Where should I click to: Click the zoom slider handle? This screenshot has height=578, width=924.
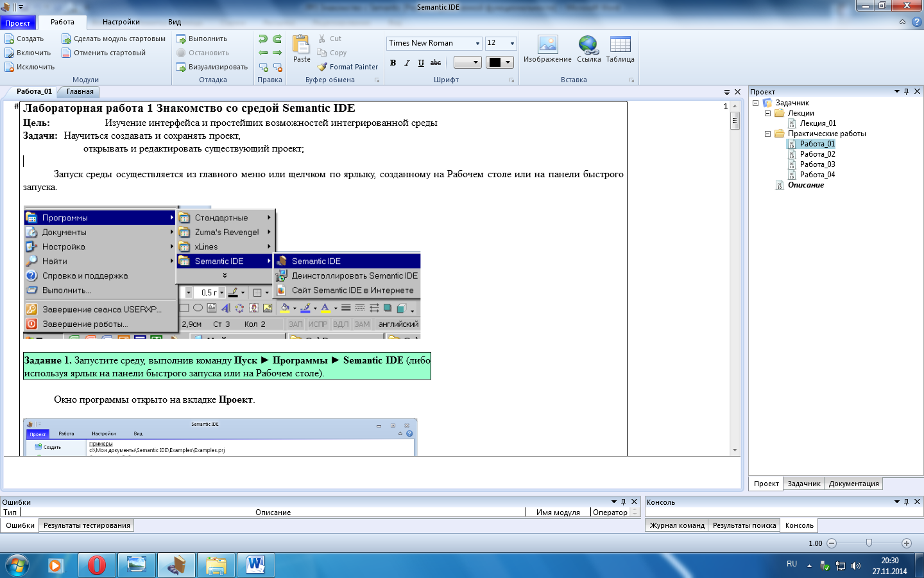869,543
